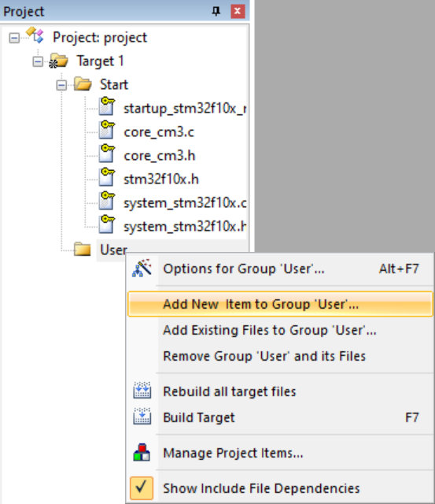Open Manage Project Items menu entry
The height and width of the screenshot is (504, 435).
point(279,453)
